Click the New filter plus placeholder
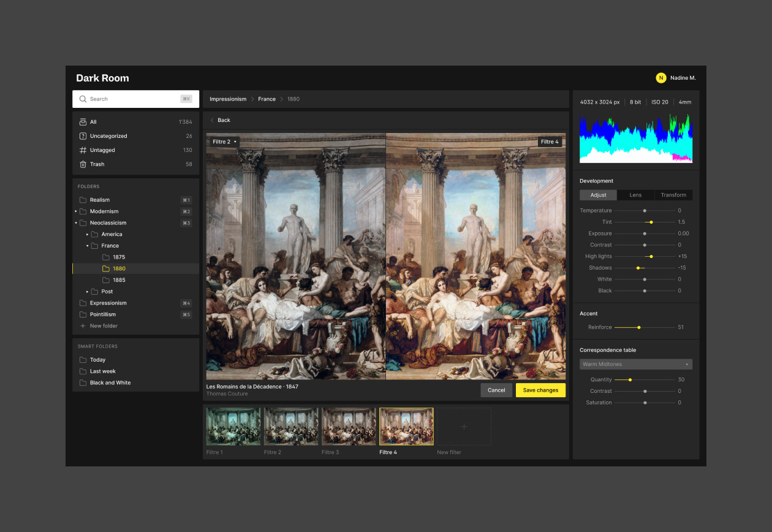This screenshot has width=772, height=532. tap(464, 427)
